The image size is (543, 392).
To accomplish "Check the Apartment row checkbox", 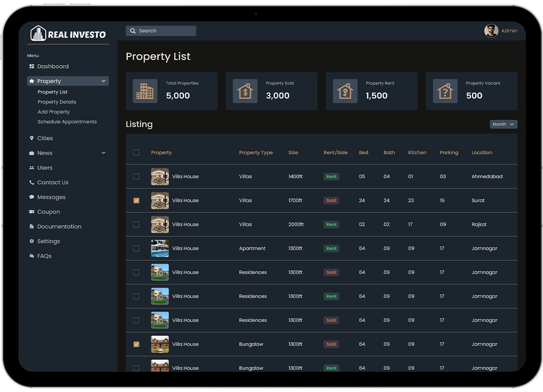I will point(136,249).
